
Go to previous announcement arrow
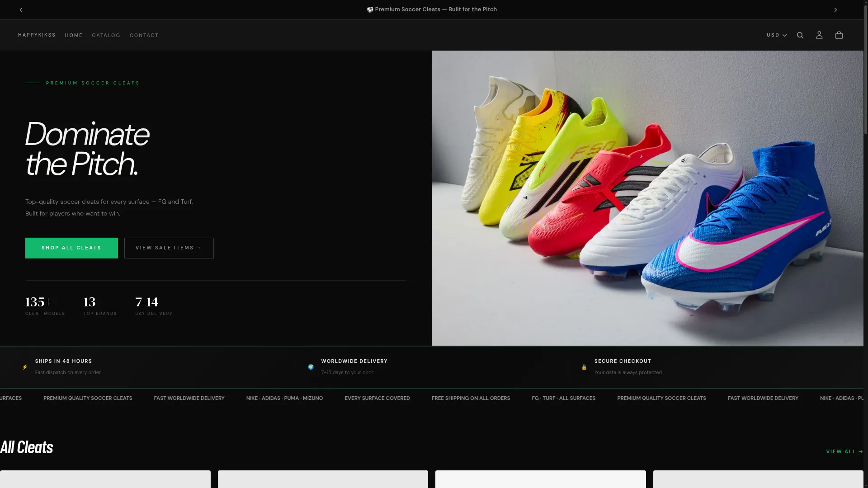[21, 9]
